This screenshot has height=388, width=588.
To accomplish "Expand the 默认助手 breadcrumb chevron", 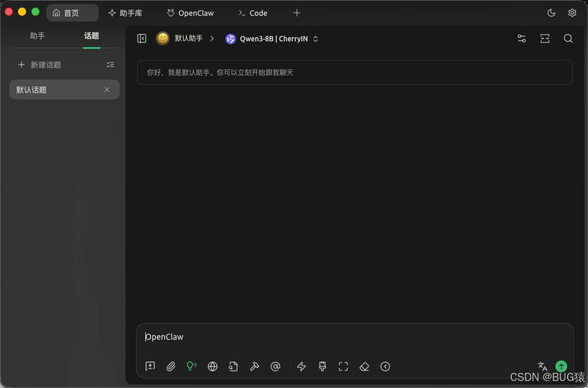I will click(211, 38).
